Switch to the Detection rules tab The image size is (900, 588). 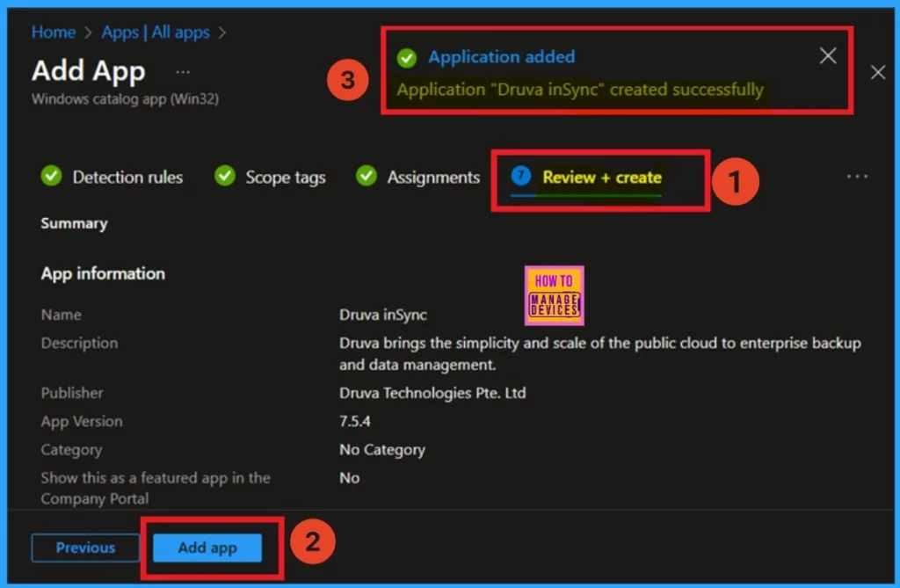click(127, 178)
